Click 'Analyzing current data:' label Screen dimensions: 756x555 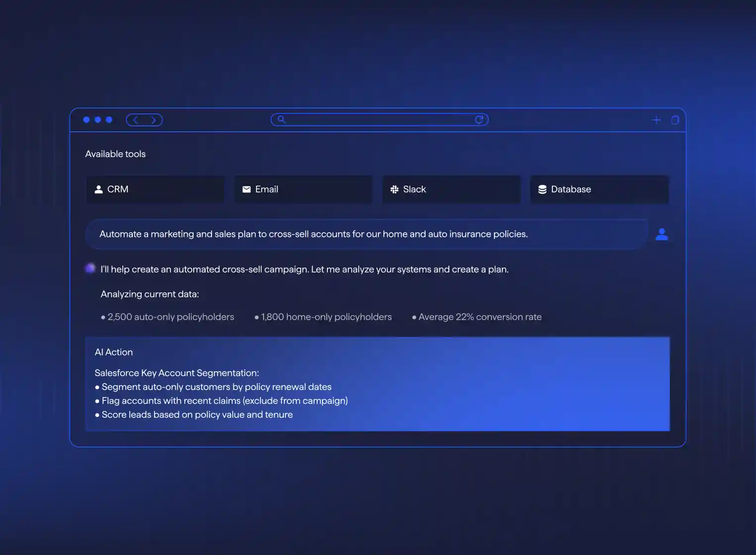(x=150, y=294)
